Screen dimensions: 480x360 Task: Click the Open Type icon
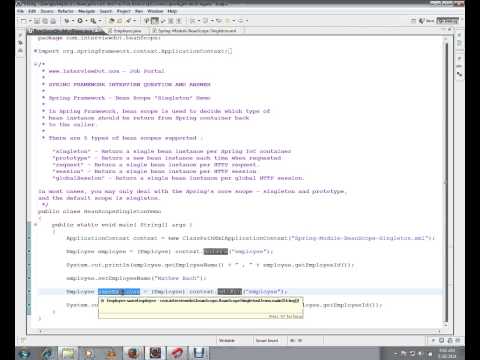point(128,21)
